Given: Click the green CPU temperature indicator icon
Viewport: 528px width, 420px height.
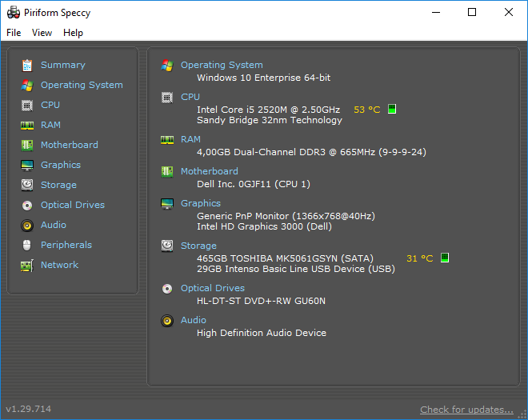Looking at the screenshot, I should coord(392,109).
